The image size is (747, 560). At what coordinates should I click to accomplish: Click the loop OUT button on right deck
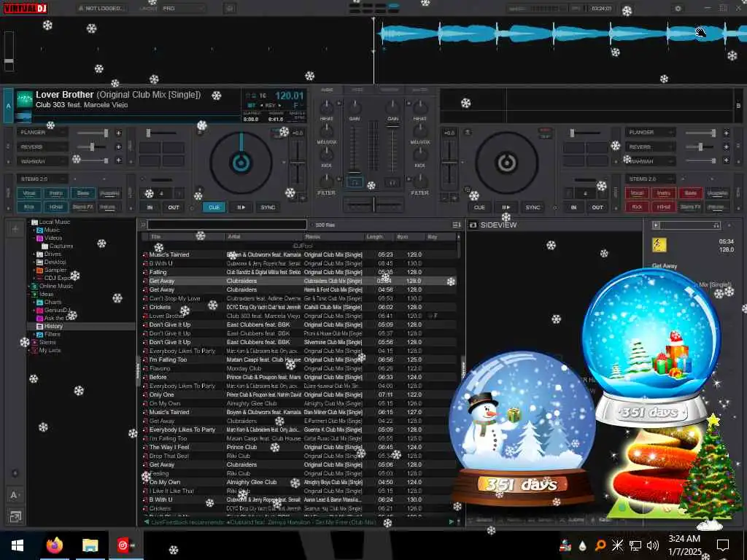click(x=597, y=207)
